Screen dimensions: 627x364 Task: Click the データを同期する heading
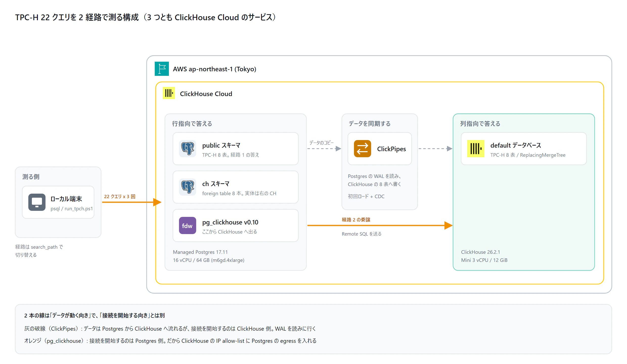point(370,124)
